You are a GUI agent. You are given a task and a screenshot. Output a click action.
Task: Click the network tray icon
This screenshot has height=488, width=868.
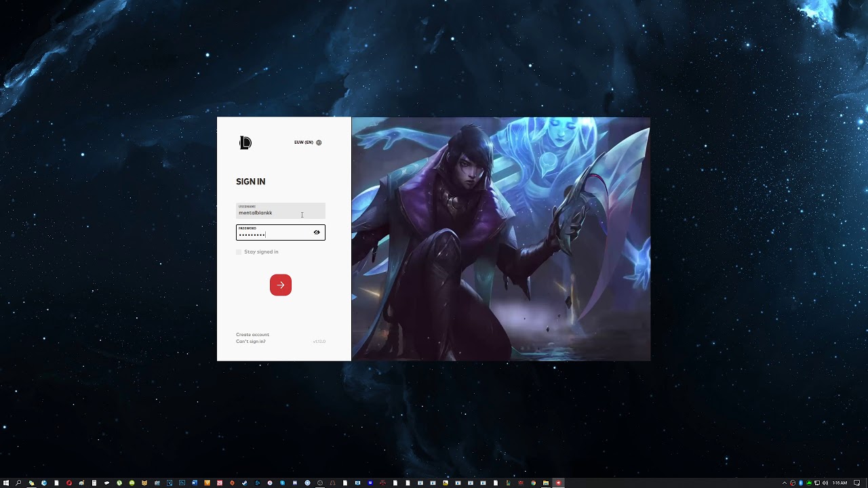coord(817,483)
